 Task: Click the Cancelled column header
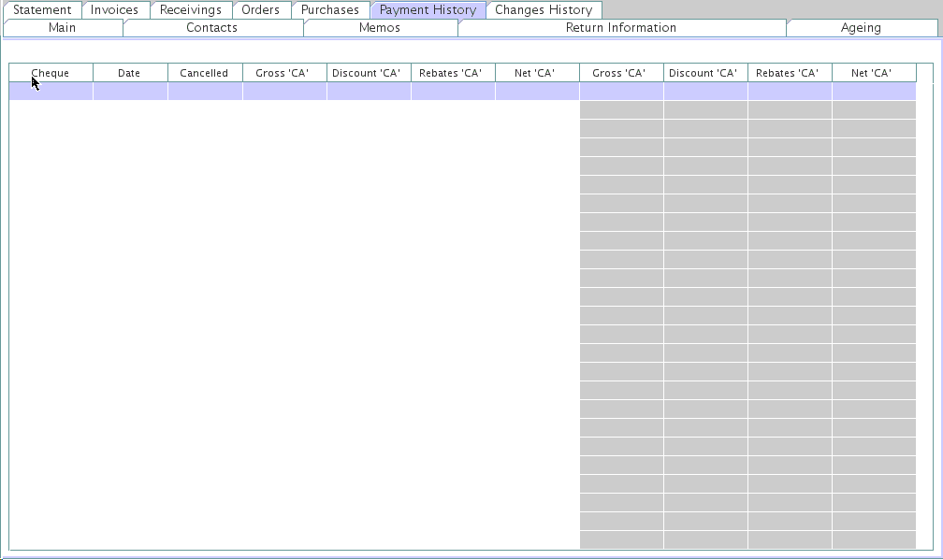tap(204, 73)
